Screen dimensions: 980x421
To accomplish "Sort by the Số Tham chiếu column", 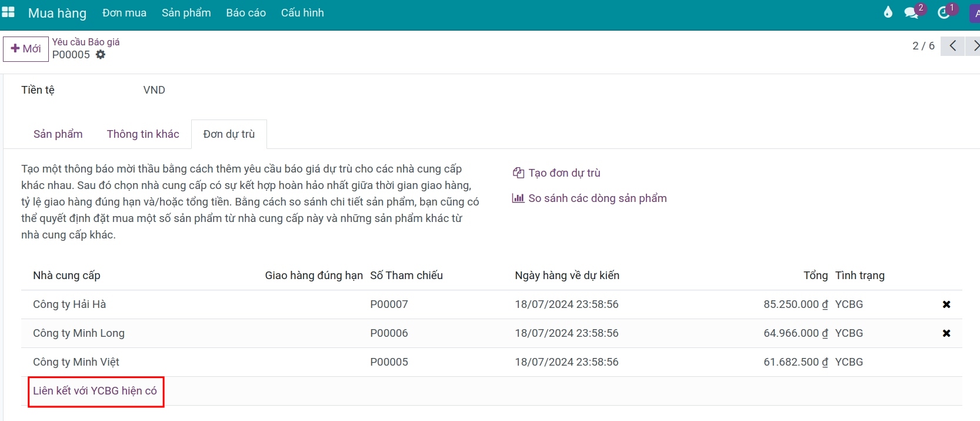I will coord(406,276).
